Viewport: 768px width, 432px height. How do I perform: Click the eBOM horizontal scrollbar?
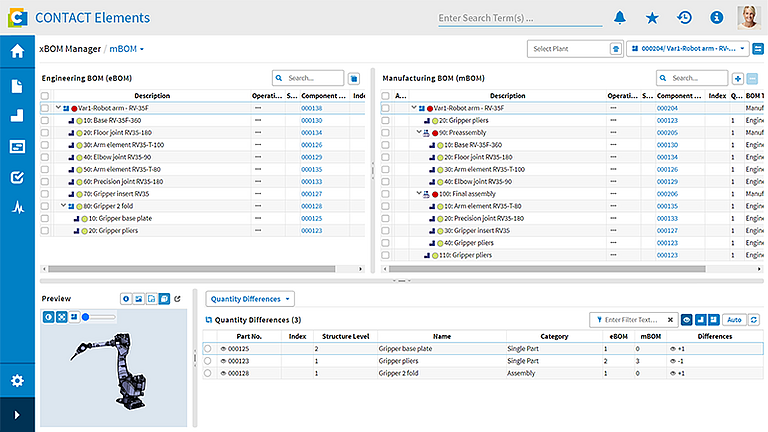192,269
